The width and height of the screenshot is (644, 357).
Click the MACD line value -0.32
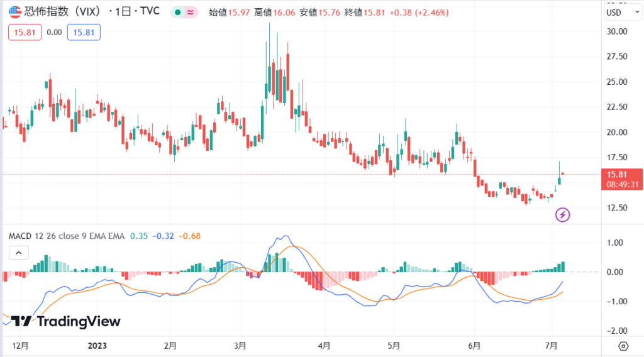pos(163,236)
